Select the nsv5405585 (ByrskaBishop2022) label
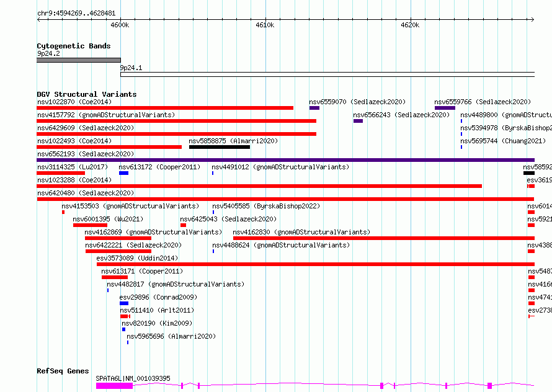The image size is (552, 392). coord(266,206)
